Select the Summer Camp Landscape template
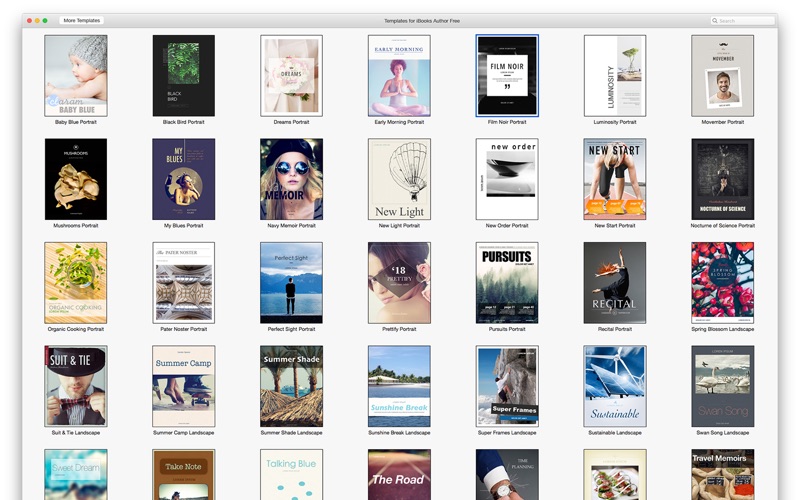This screenshot has height=500, width=800. pos(183,386)
